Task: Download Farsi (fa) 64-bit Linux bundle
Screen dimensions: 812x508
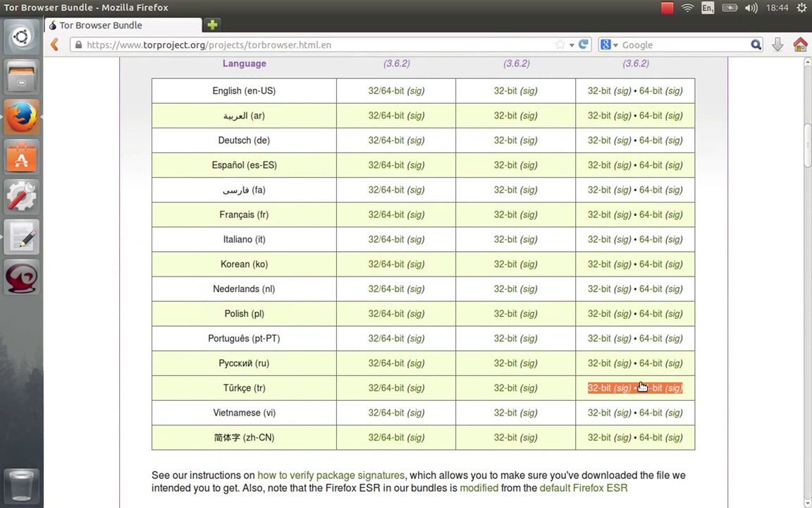Action: point(651,190)
